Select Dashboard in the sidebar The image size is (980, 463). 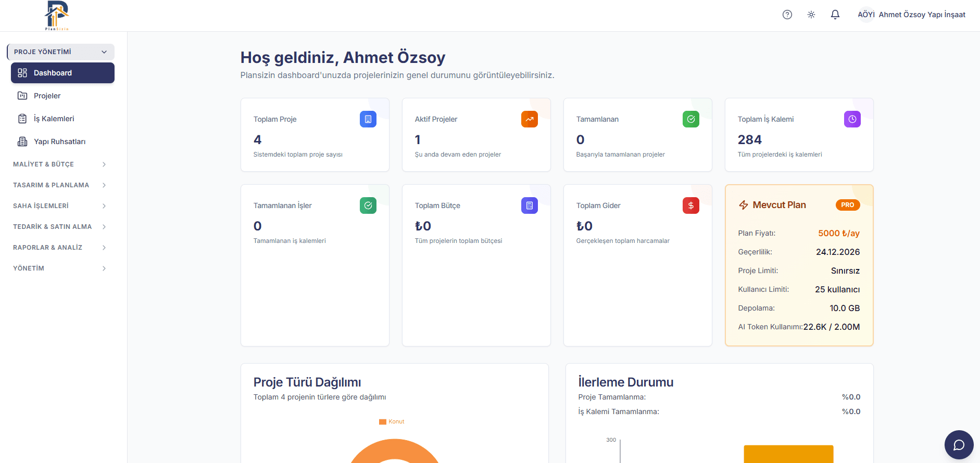tap(62, 73)
